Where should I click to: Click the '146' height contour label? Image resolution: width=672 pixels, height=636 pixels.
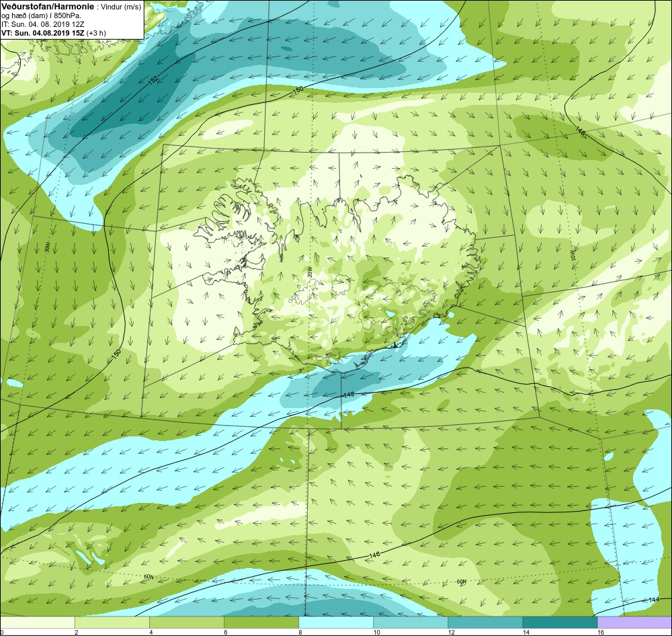(x=374, y=555)
